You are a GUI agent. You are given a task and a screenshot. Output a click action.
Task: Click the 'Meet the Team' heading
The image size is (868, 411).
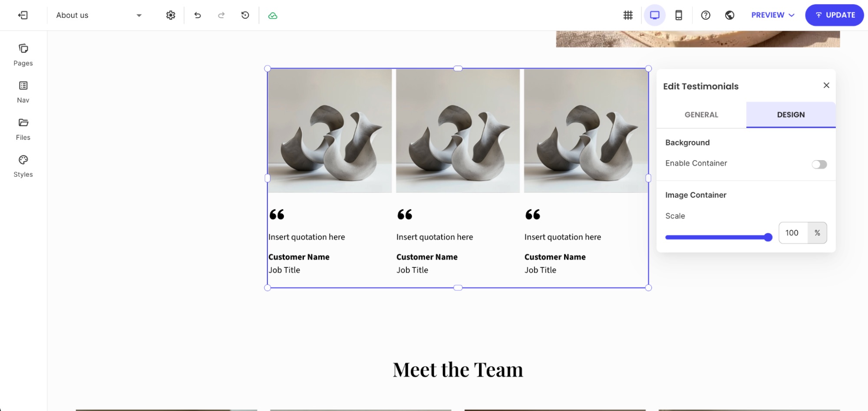tap(458, 370)
